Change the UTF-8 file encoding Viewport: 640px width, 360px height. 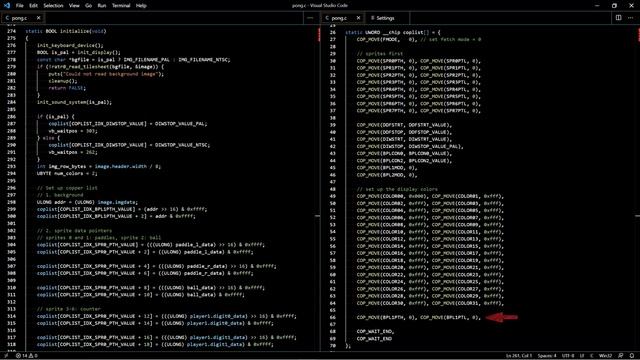tap(568, 356)
